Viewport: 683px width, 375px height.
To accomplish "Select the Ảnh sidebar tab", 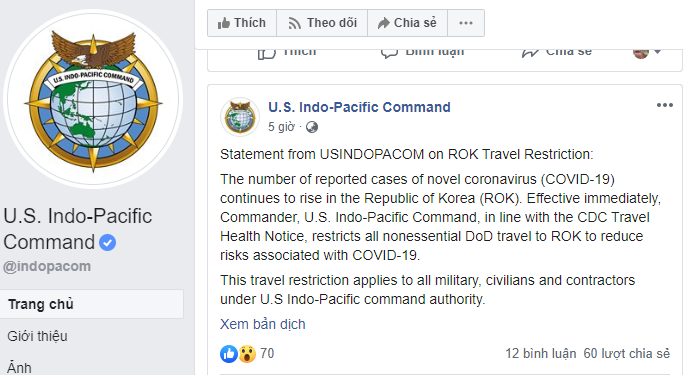I will [x=19, y=368].
